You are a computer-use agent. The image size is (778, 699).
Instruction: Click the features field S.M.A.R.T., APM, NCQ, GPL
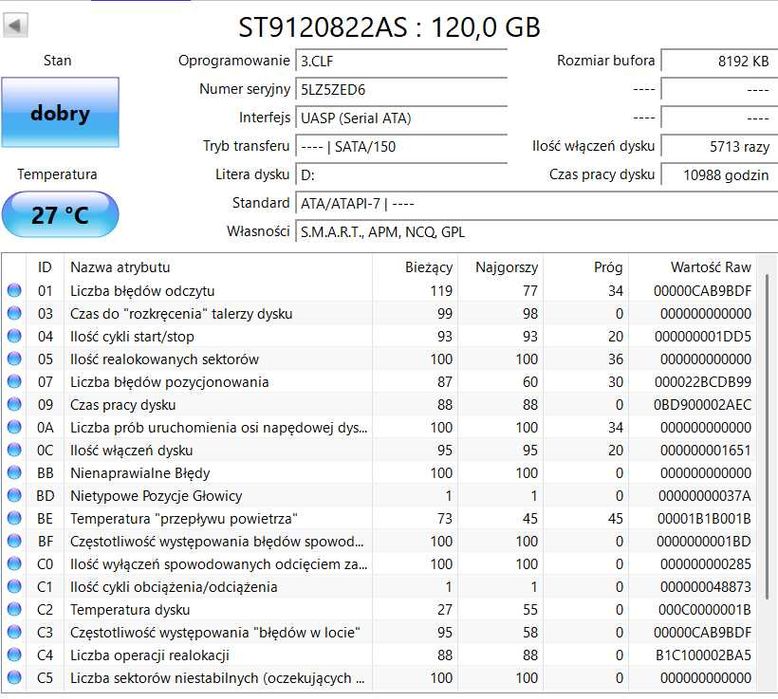point(536,232)
